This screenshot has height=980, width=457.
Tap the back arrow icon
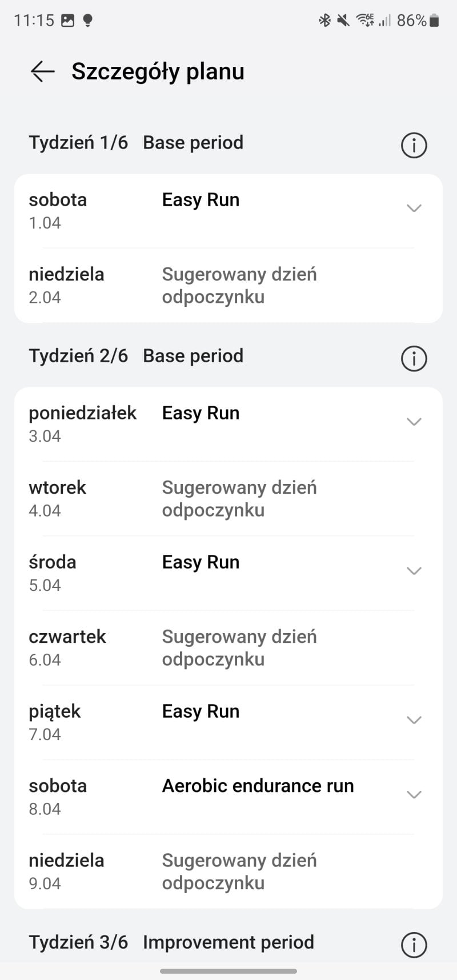(42, 71)
